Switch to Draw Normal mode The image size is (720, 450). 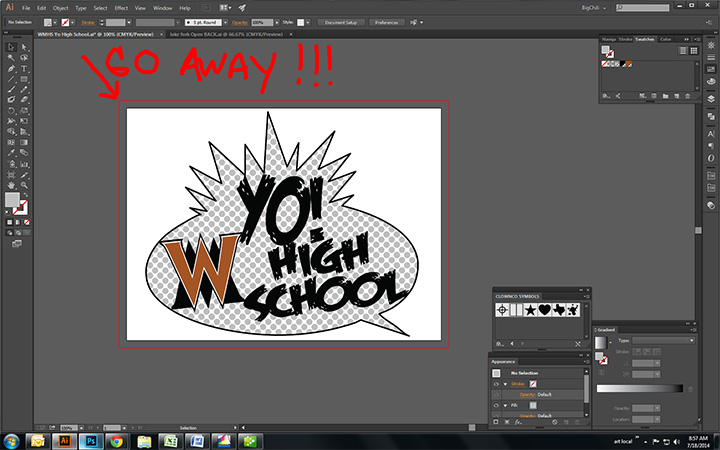9,233
